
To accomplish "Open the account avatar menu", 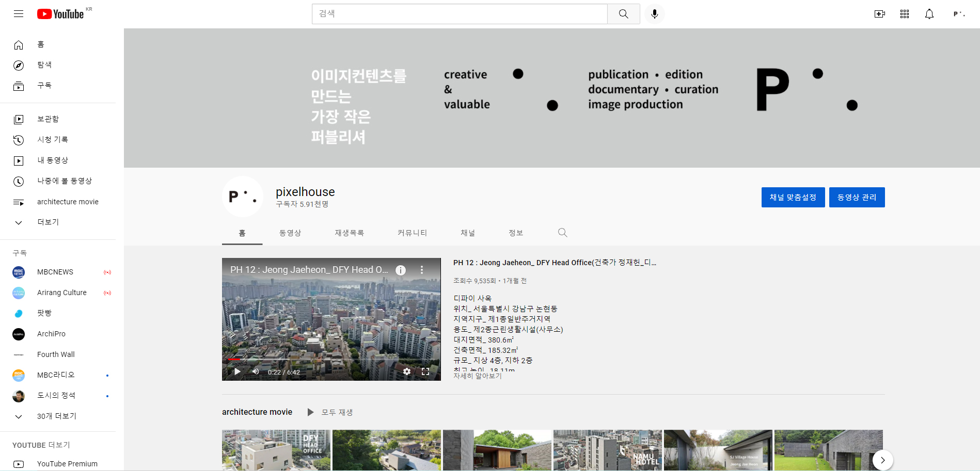I will click(x=959, y=14).
